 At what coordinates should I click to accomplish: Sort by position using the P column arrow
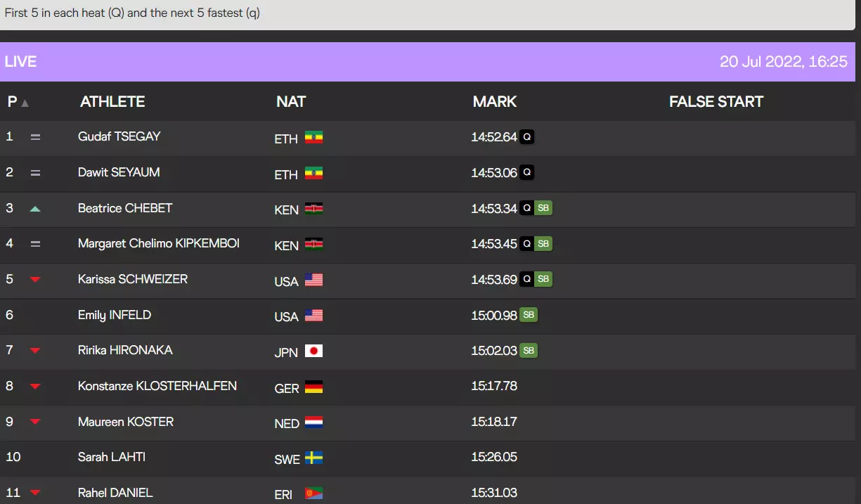(25, 103)
